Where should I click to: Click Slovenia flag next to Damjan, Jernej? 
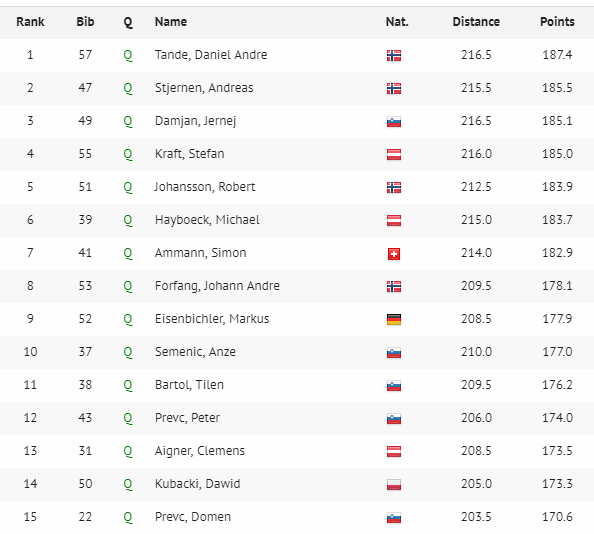tap(394, 122)
